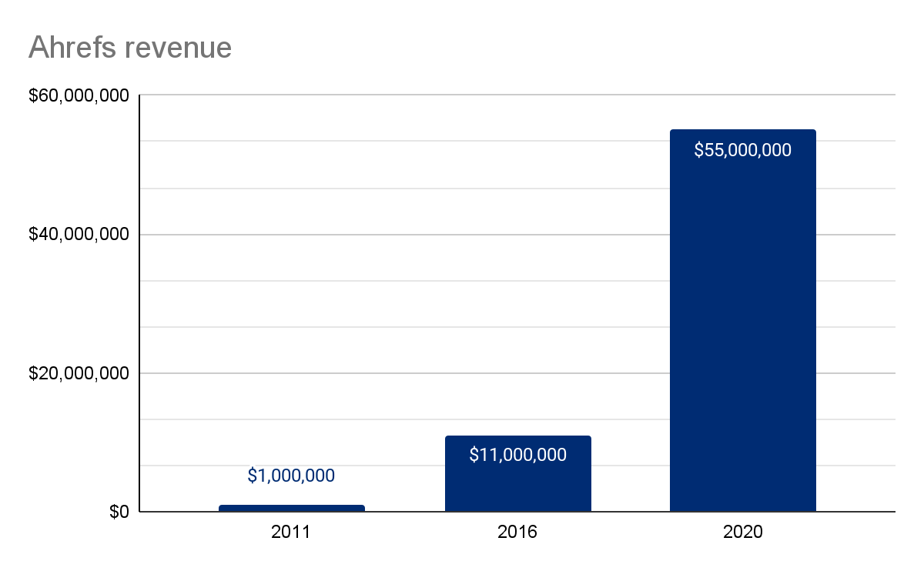Screen dimensions: 924x571
Task: Select the 2011 revenue bar
Action: click(292, 509)
